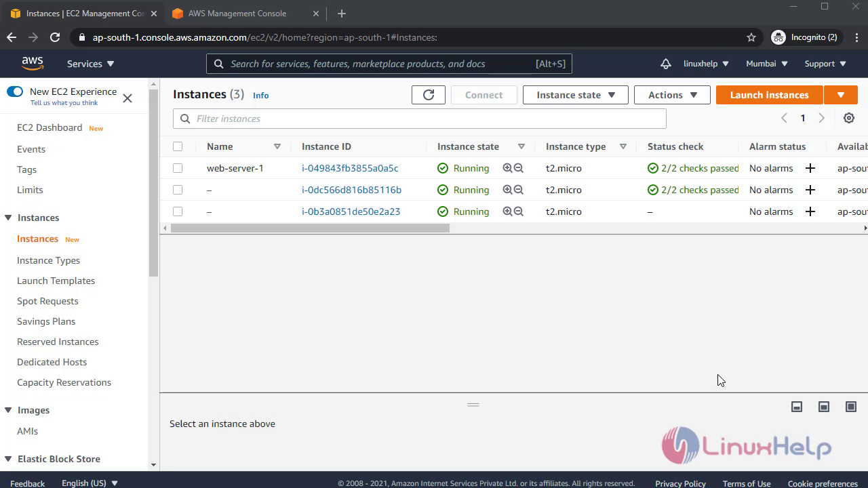Maximize the details panel icon

pyautogui.click(x=851, y=407)
